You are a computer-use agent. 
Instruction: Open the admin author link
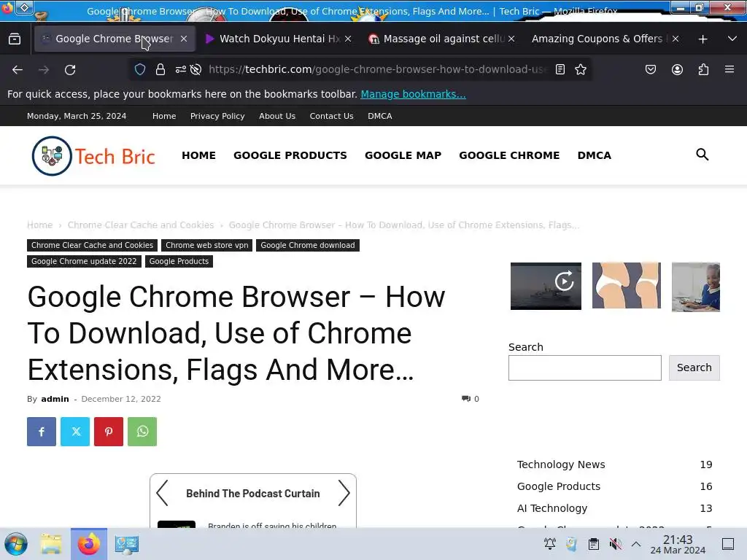point(55,399)
